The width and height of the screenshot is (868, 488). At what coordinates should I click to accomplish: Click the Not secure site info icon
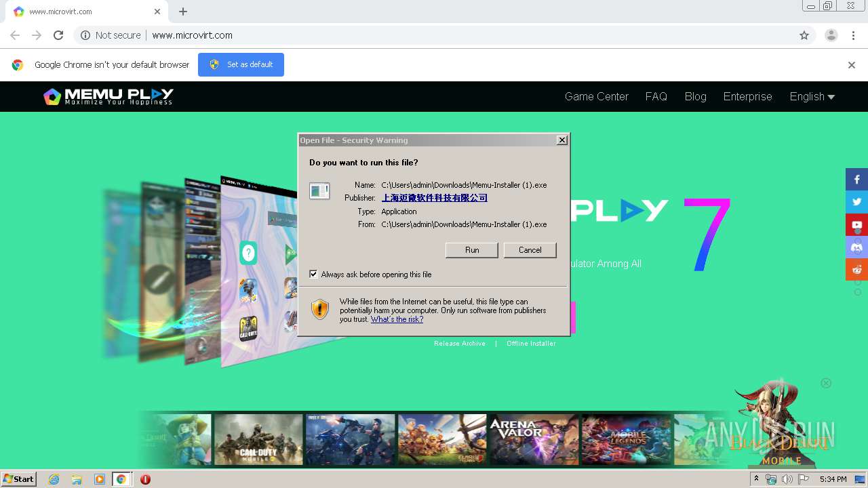point(85,35)
